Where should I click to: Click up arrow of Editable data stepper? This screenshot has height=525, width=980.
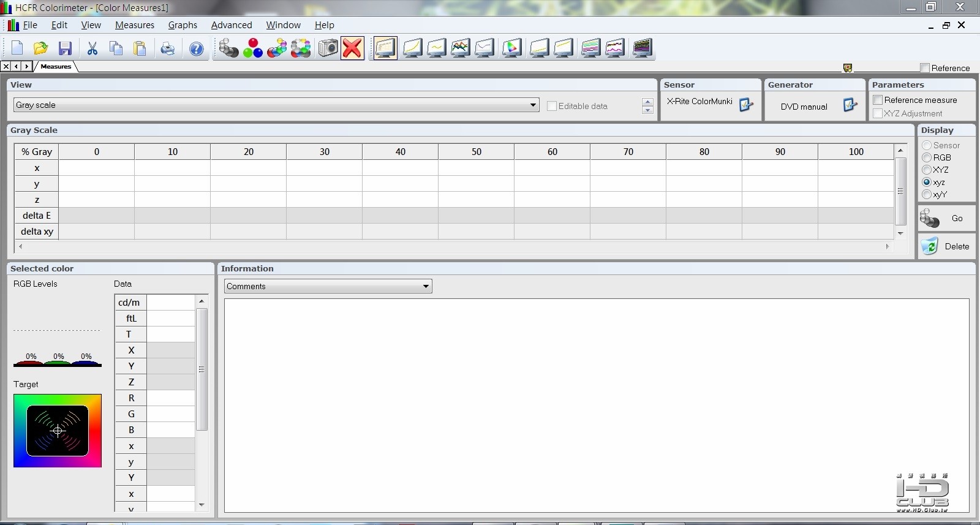point(647,102)
